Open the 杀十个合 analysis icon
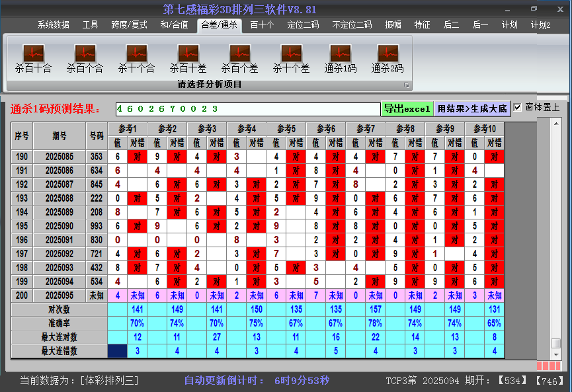 coord(136,54)
